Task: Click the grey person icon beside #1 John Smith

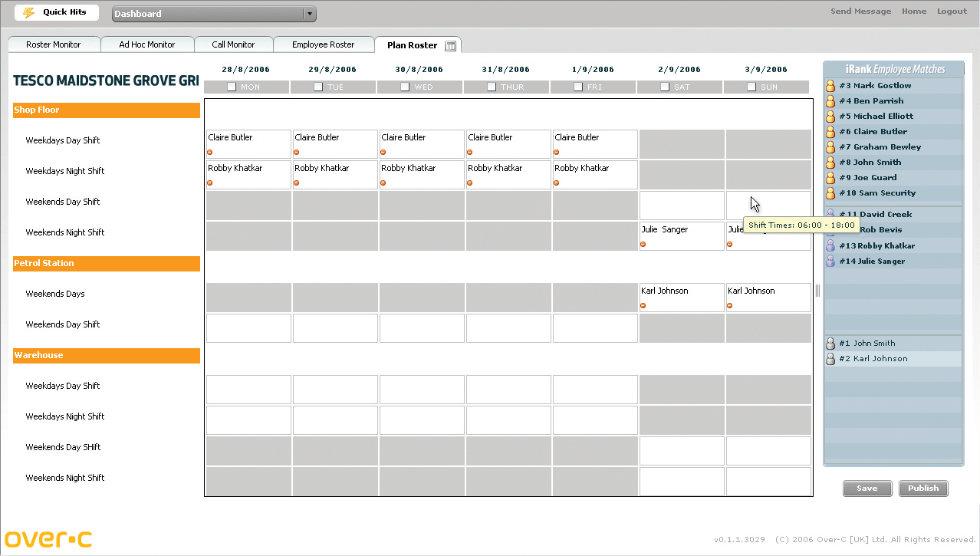Action: pos(830,344)
